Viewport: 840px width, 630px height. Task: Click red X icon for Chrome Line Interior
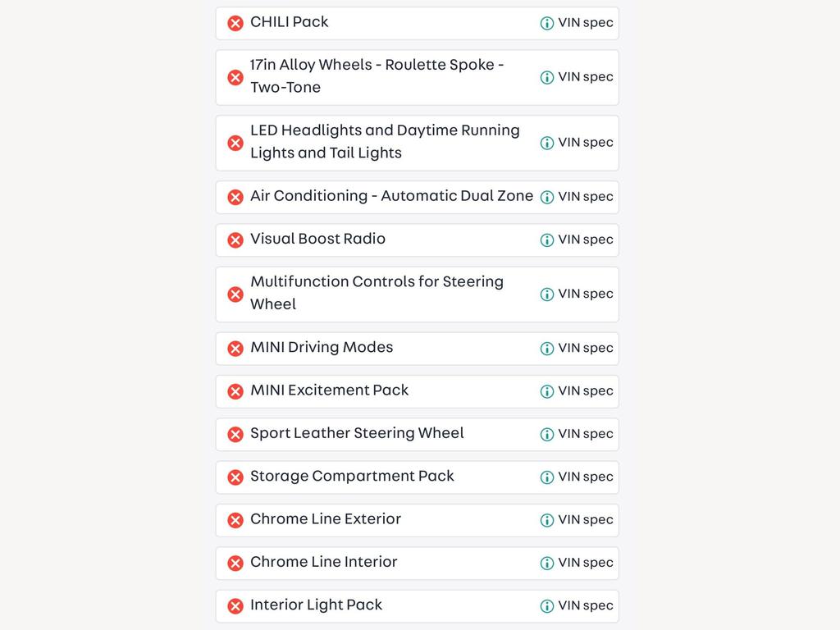pos(235,563)
